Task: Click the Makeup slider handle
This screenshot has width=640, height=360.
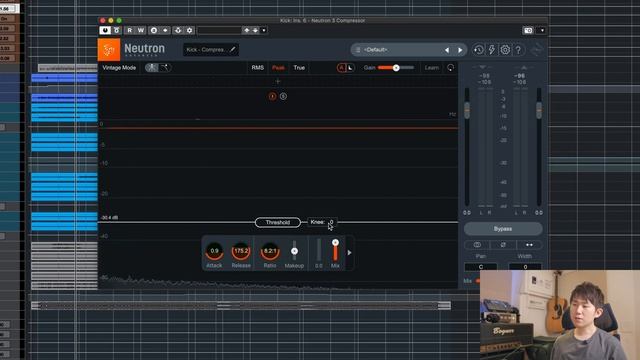Action: (x=294, y=251)
